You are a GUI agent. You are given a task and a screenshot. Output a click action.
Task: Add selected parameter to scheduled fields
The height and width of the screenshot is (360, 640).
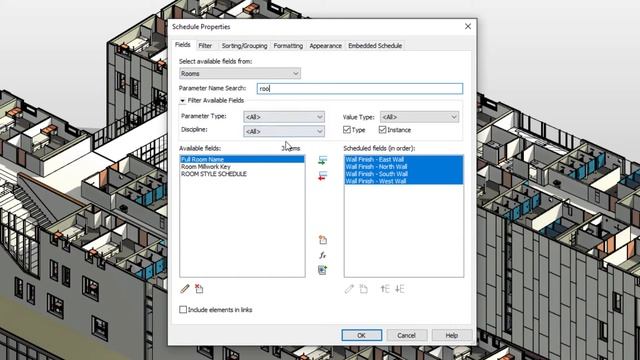click(x=322, y=160)
